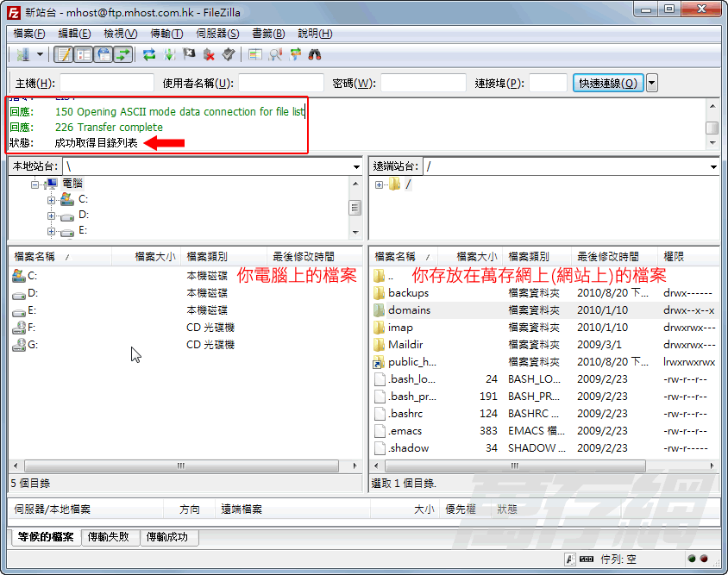Toggle synchronized browsing icon
Viewport: 728px width, 575px height.
pos(295,55)
